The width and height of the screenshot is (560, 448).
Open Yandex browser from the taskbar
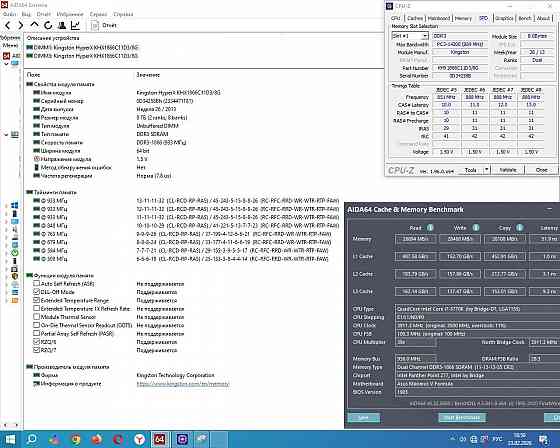coord(140,439)
